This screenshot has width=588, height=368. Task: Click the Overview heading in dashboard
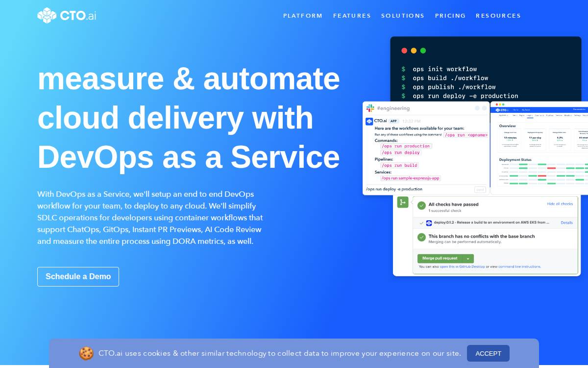click(507, 126)
